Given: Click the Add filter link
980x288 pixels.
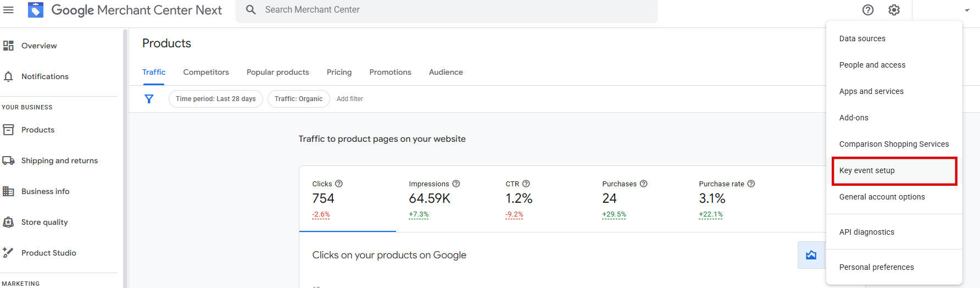Looking at the screenshot, I should coord(350,99).
